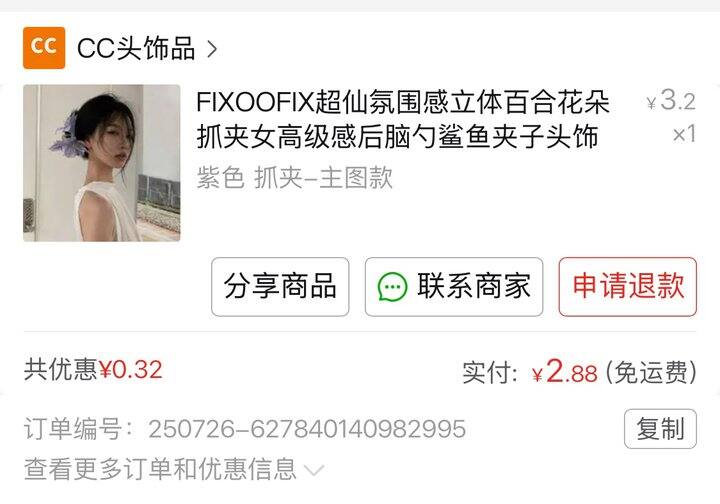Image resolution: width=720 pixels, height=504 pixels.
Task: Tap the CC头饰品 store name
Action: pos(136,48)
